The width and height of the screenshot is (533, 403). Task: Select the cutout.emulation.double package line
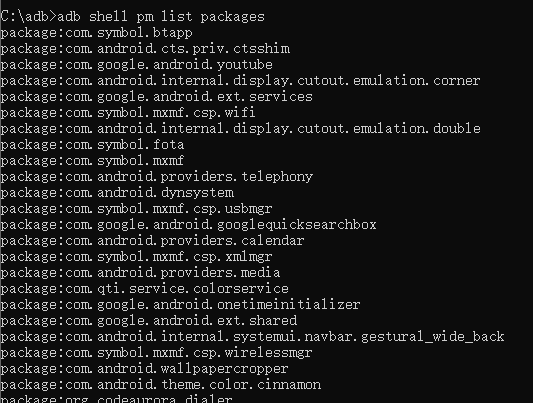tap(240, 128)
